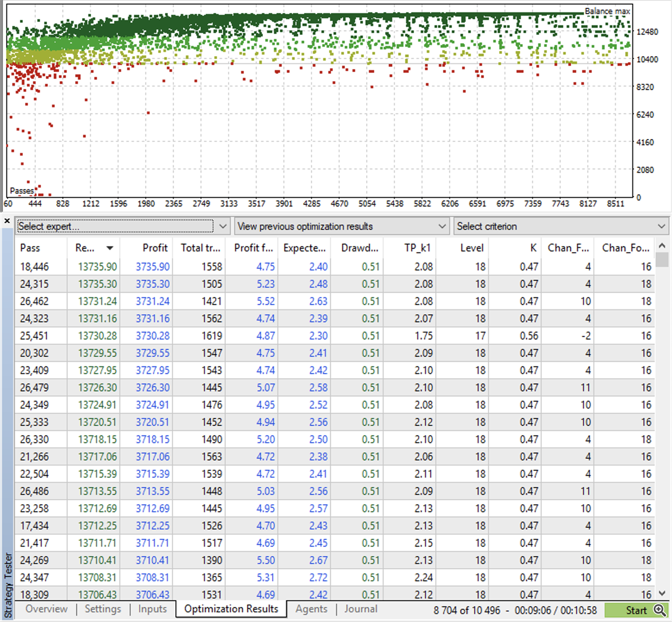Select pass 26,462 row
The height and width of the screenshot is (622, 672).
pyautogui.click(x=335, y=301)
